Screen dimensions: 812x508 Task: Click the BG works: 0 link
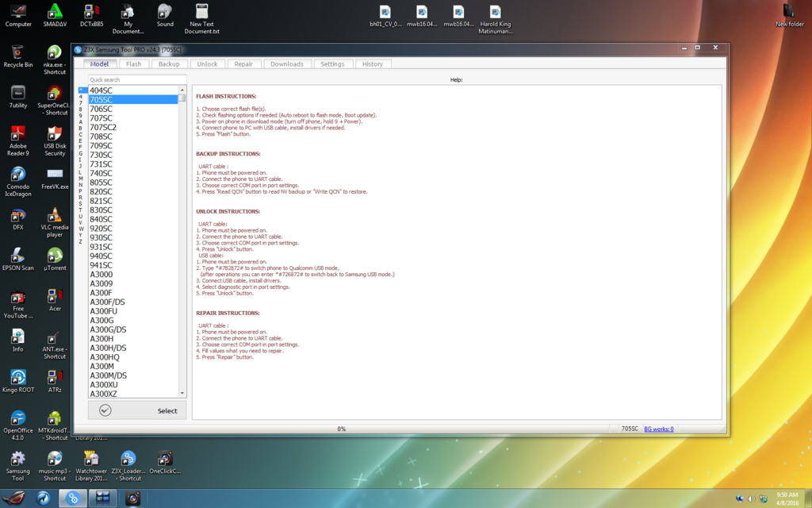pos(658,429)
